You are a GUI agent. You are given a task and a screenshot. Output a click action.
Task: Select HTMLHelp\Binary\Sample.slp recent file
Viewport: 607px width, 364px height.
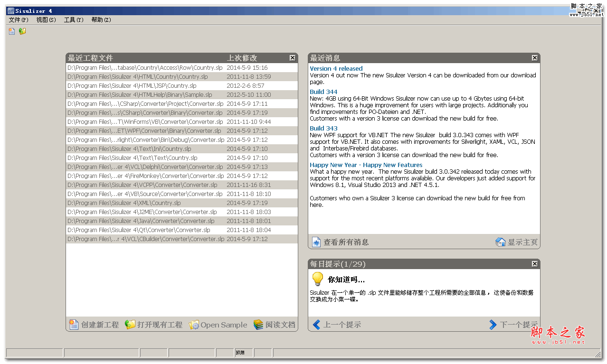182,95
